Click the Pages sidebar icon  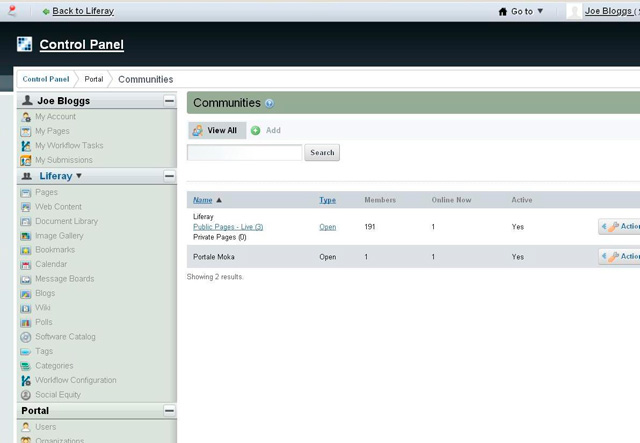point(26,192)
